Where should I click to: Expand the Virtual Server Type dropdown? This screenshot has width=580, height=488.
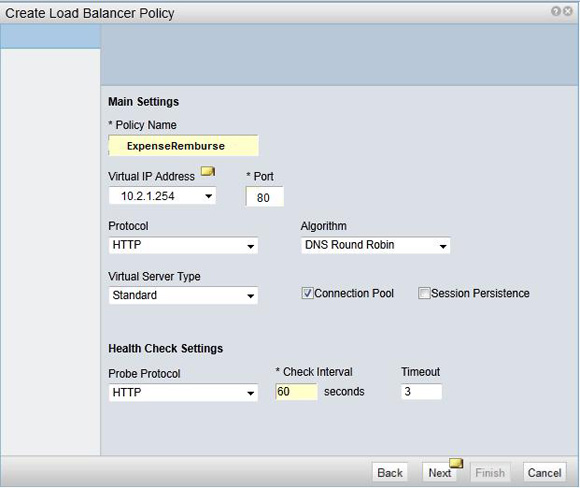(183, 295)
